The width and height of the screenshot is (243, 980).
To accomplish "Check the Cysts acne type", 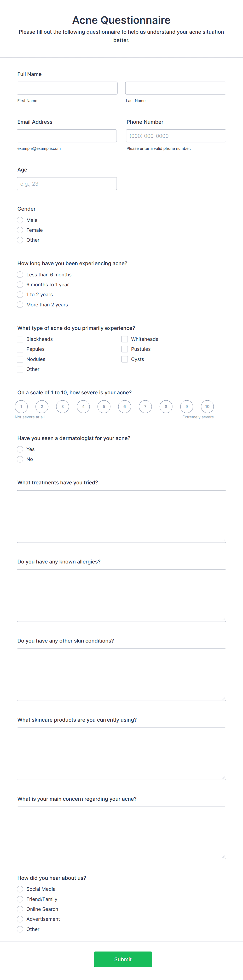I will (125, 359).
